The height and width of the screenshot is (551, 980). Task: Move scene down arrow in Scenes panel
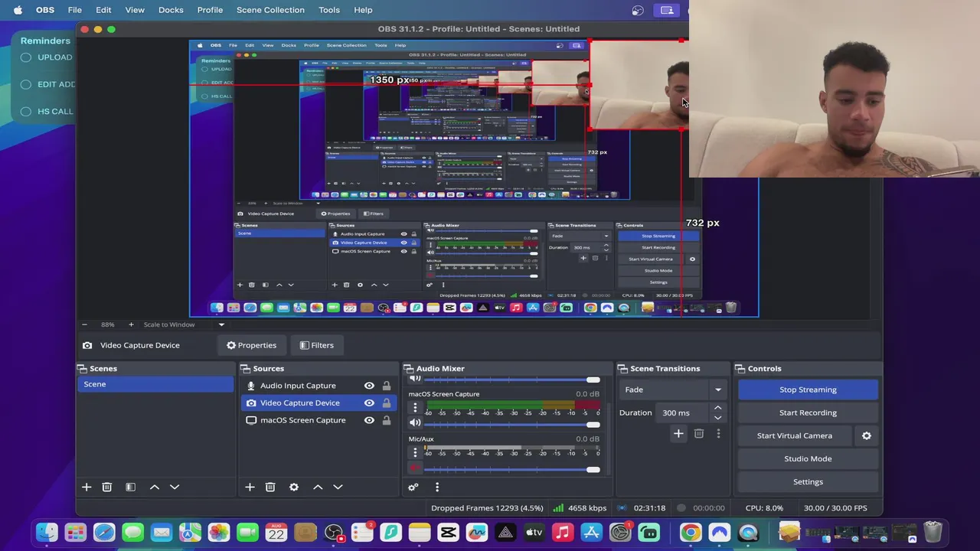(x=175, y=487)
